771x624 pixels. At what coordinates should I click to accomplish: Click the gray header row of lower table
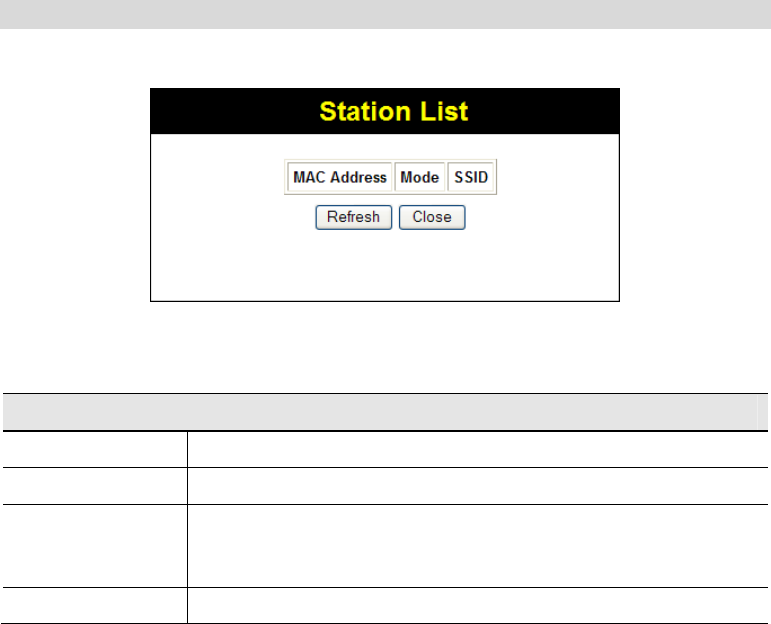pyautogui.click(x=380, y=412)
